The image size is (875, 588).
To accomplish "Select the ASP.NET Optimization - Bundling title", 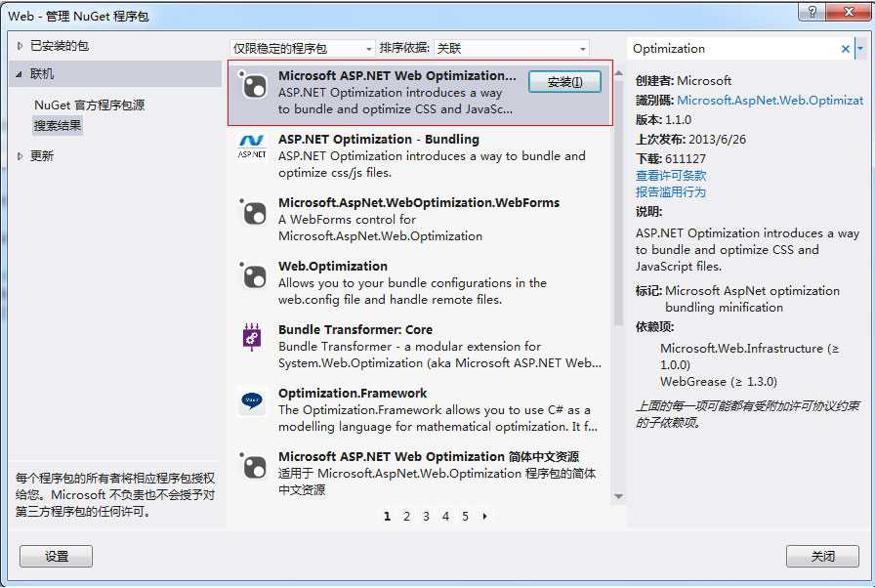I will pos(379,140).
